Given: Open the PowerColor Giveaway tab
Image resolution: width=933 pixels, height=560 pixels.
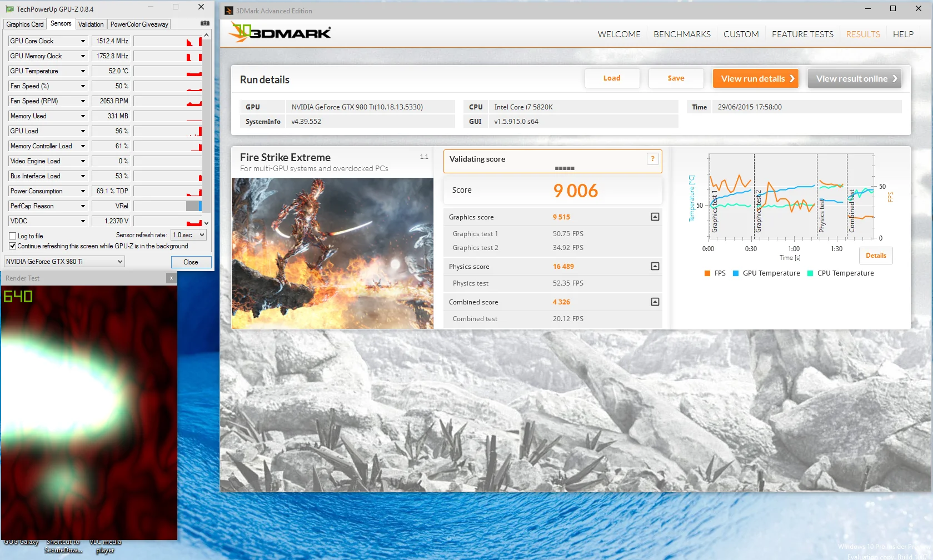Looking at the screenshot, I should point(139,24).
